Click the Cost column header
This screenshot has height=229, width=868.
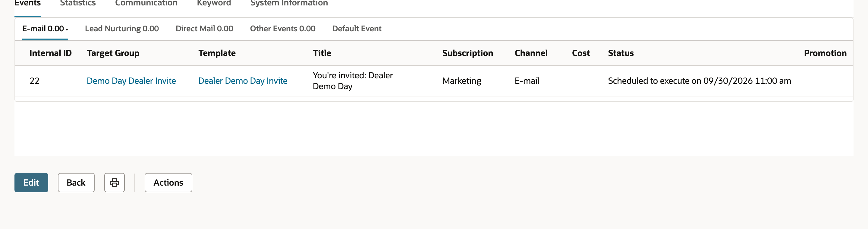(580, 53)
